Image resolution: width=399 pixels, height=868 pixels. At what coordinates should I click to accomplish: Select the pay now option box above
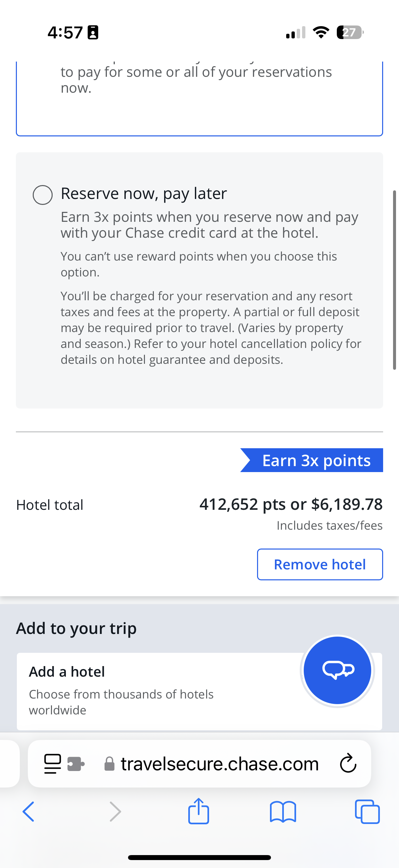point(199,98)
